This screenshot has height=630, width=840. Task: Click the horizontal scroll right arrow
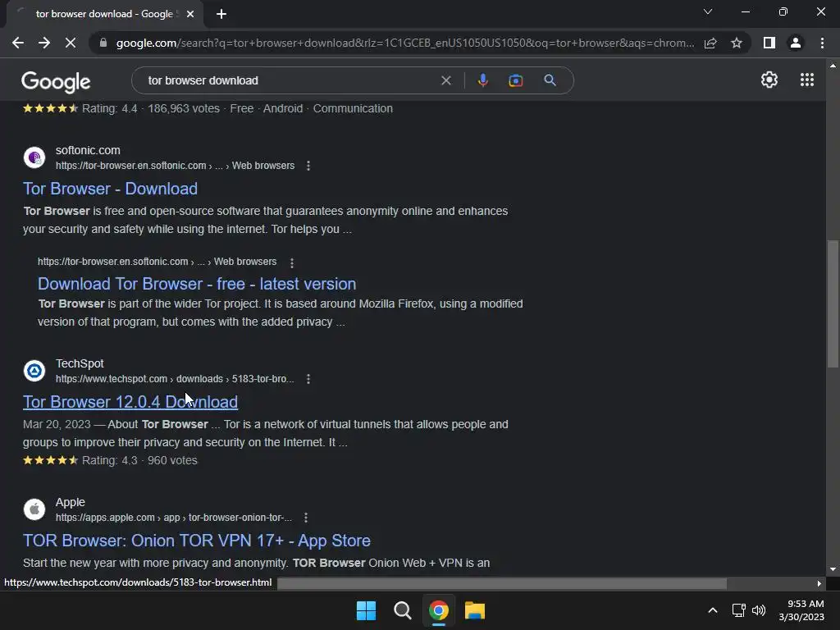[x=819, y=584]
